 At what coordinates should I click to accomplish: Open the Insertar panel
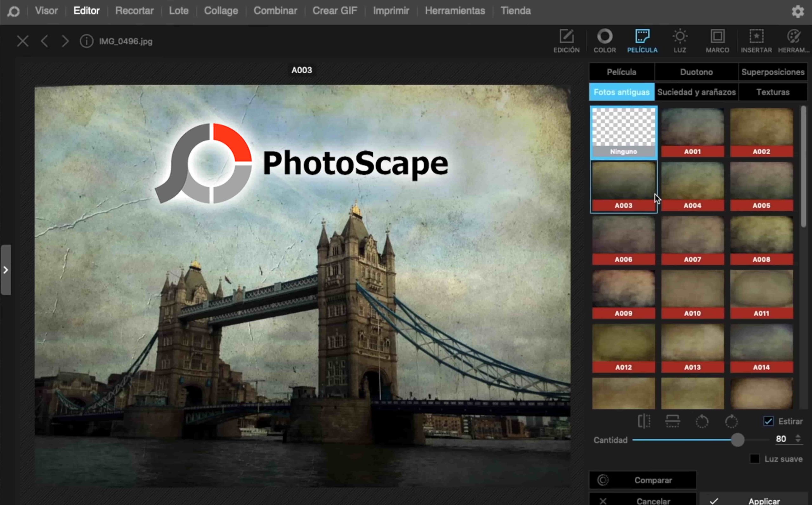[756, 40]
